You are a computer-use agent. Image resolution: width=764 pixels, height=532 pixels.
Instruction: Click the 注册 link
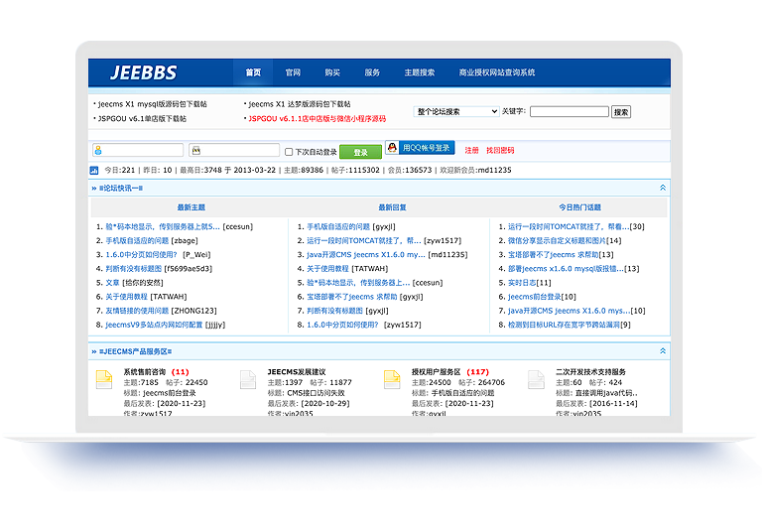click(x=471, y=151)
